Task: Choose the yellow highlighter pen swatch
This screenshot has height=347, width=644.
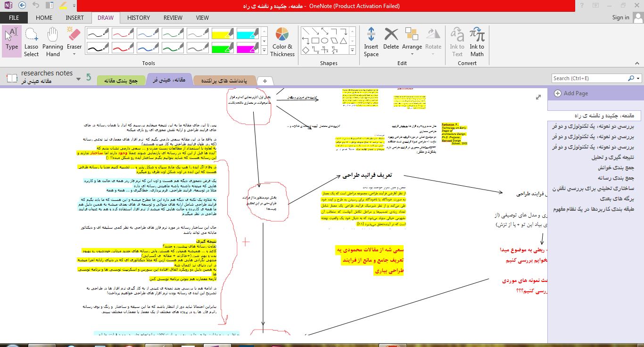Action: pyautogui.click(x=222, y=33)
